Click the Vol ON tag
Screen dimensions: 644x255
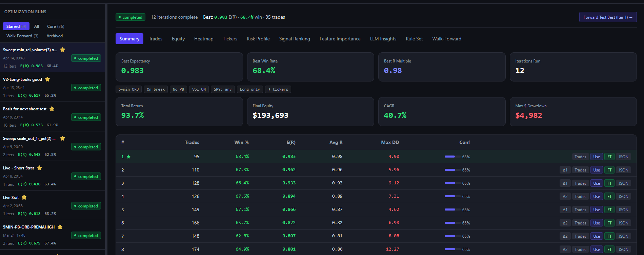(x=199, y=89)
